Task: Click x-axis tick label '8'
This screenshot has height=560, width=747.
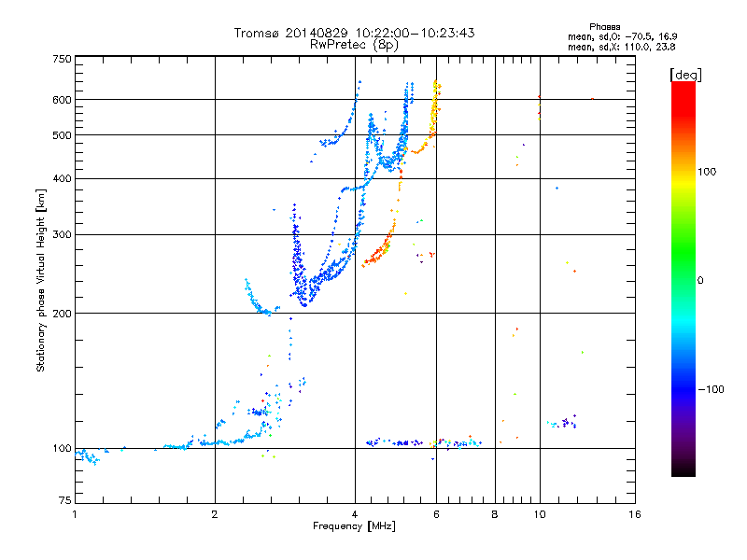Action: 495,514
